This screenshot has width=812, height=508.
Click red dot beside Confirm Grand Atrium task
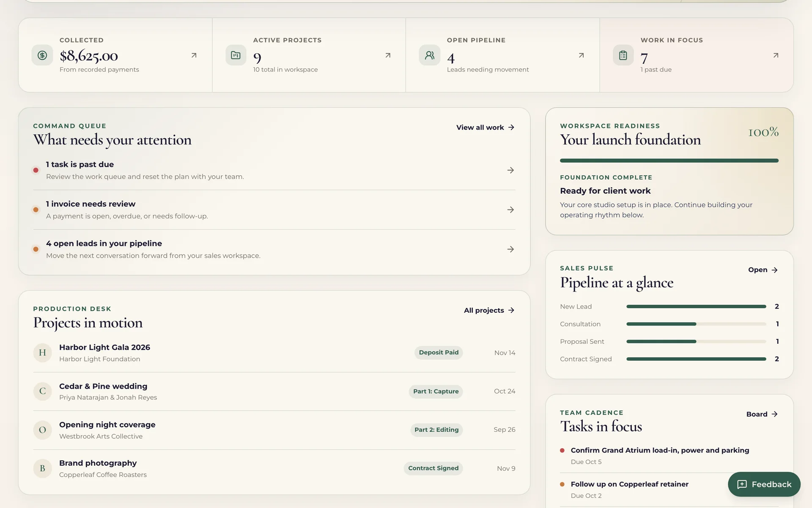click(562, 450)
